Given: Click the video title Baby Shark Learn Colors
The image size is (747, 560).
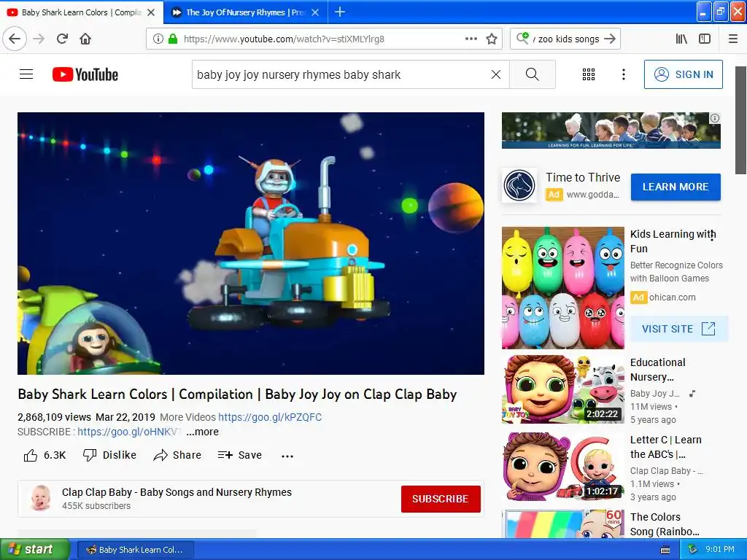Looking at the screenshot, I should [x=237, y=394].
